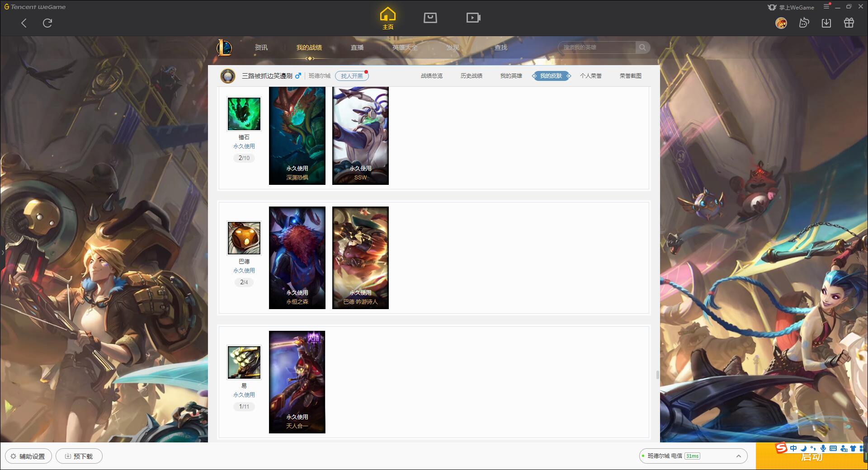
Task: Open the 荣誉截图 sub-tab
Action: (631, 76)
